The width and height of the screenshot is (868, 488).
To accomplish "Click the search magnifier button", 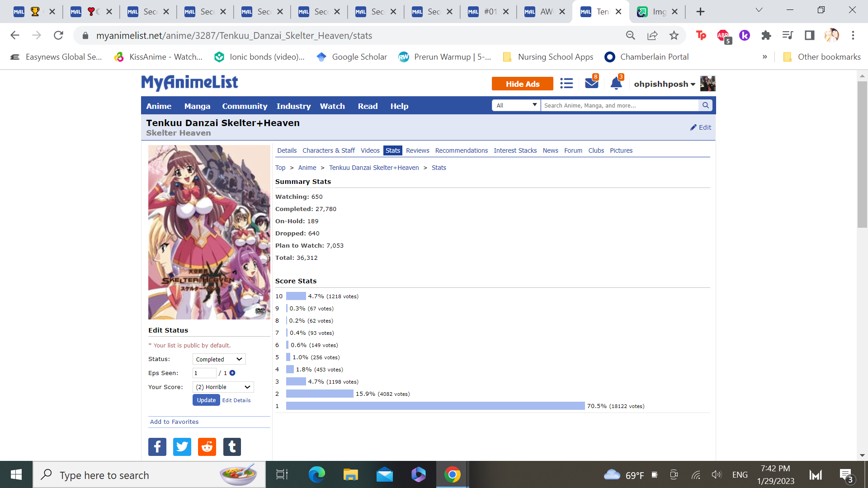I will [x=705, y=105].
